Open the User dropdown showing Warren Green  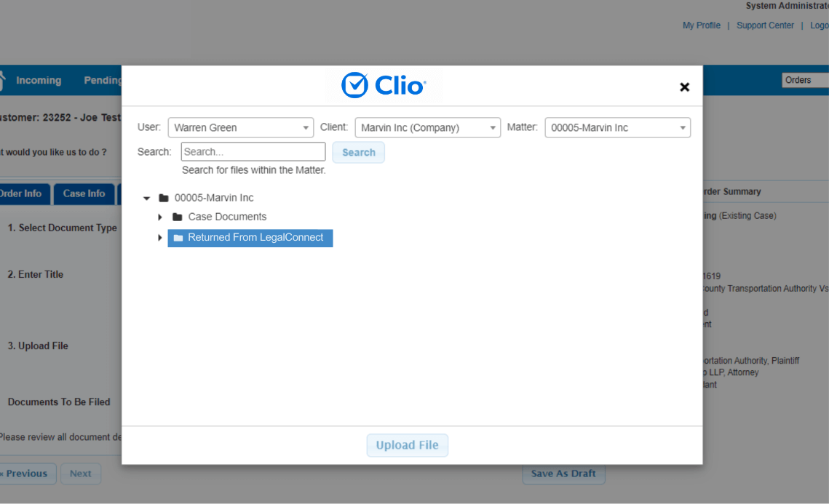[241, 128]
